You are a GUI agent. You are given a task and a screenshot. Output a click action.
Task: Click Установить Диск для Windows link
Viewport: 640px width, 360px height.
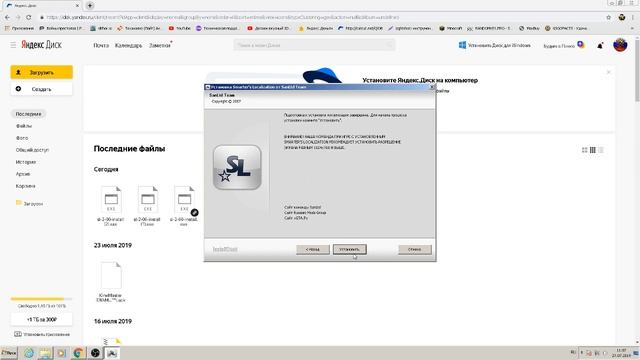(494, 45)
